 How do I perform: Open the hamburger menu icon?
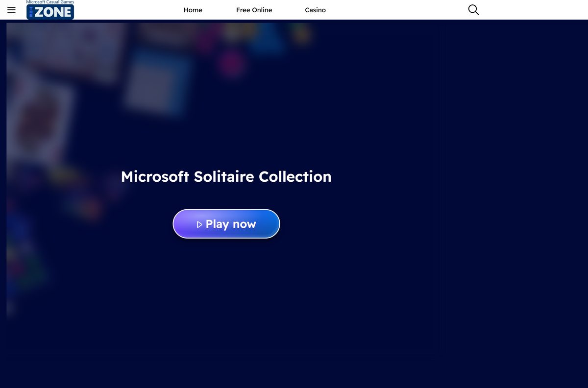11,10
